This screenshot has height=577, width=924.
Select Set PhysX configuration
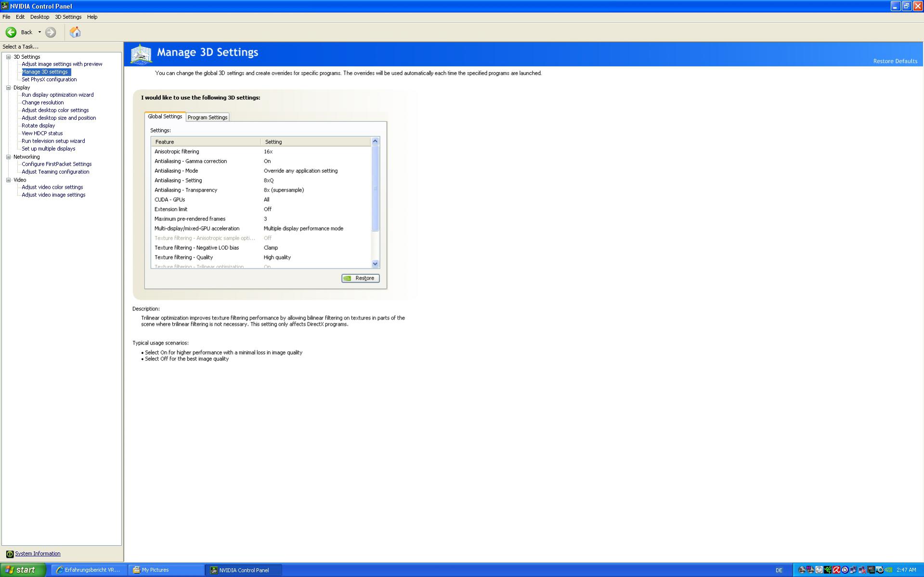pos(49,79)
